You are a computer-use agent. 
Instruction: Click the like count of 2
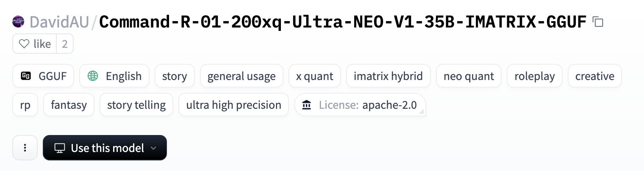(65, 44)
